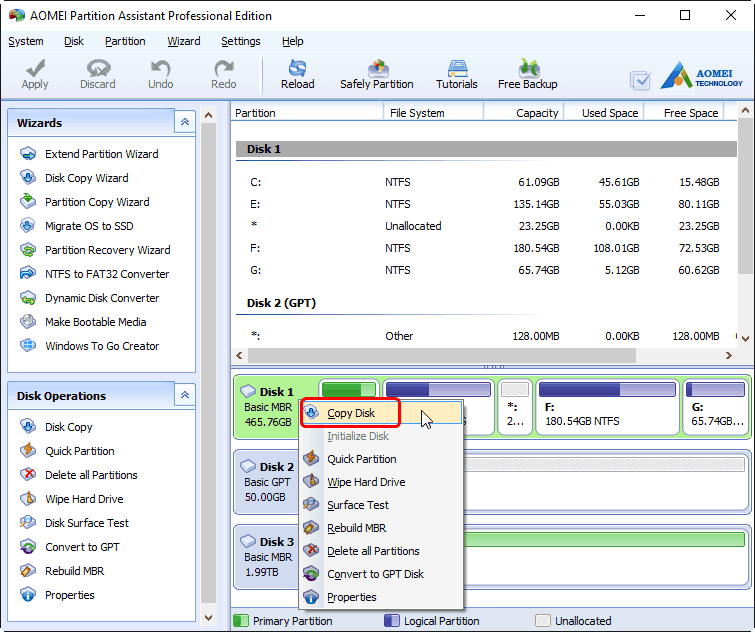Sort by the Free Space column
The height and width of the screenshot is (632, 755).
pos(684,113)
